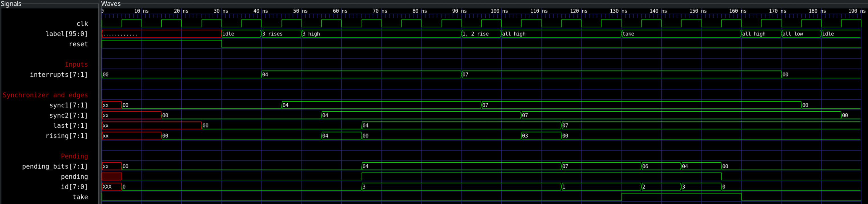Screen dimensions: 868x204
Task: Click the 130 ns time ruler mark
Action: 618,11
